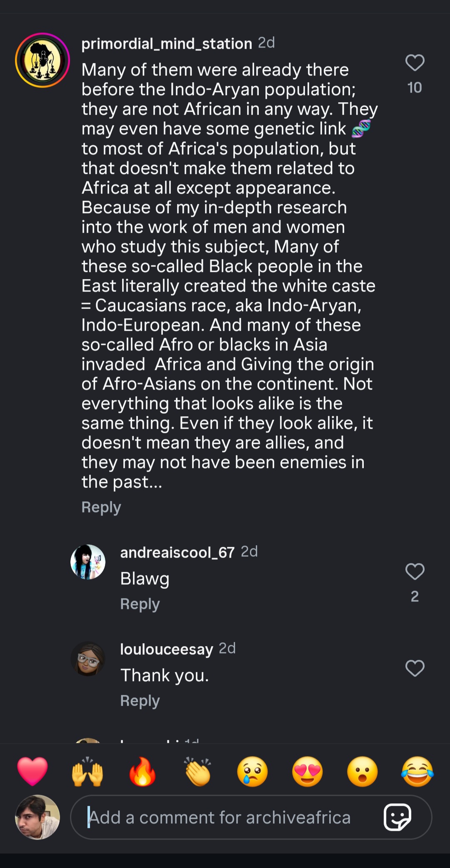Focus the Add a comment field
This screenshot has width=450, height=868.
(225, 817)
